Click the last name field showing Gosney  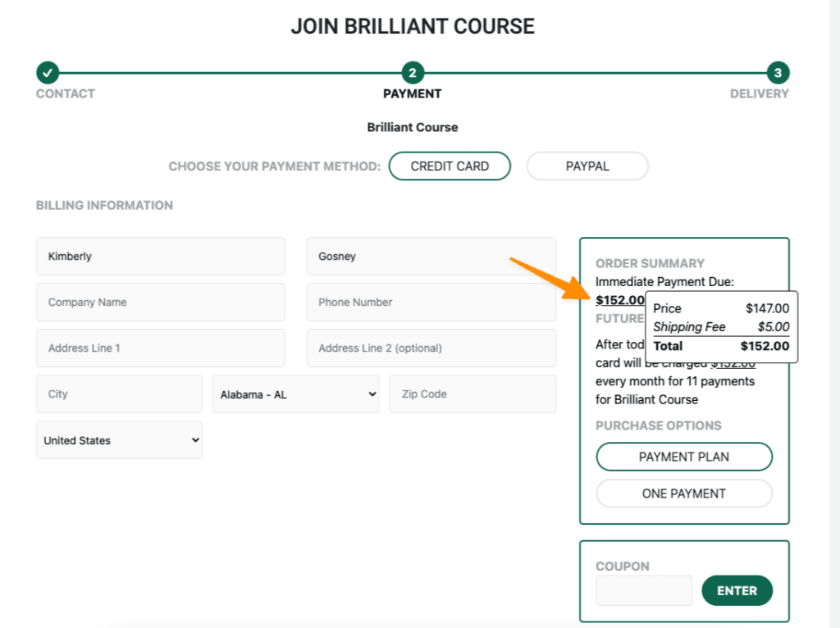click(431, 256)
